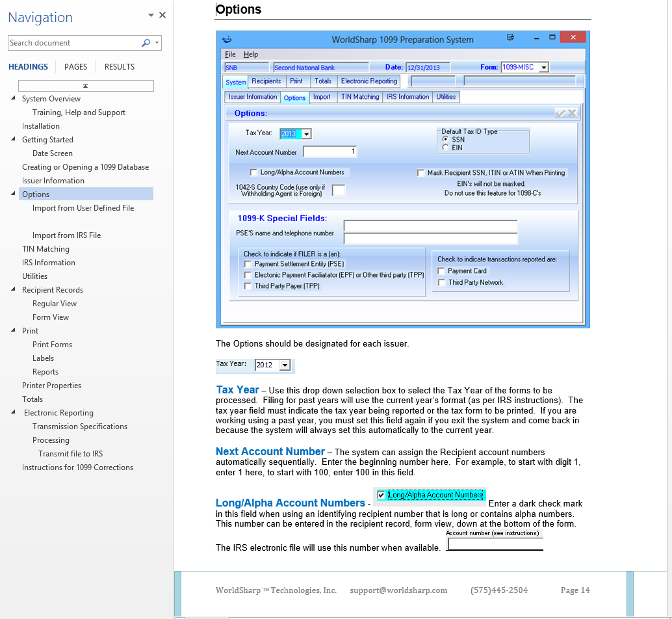This screenshot has width=672, height=619.
Task: Open the TIN Matching tab
Action: tap(359, 97)
